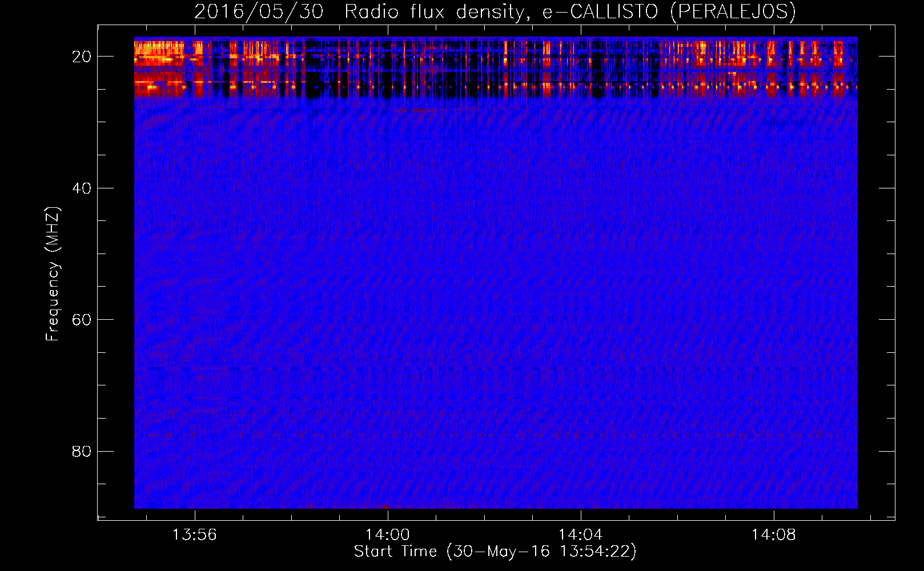Click the frequency tick label '40'
This screenshot has height=571, width=924.
[82, 188]
